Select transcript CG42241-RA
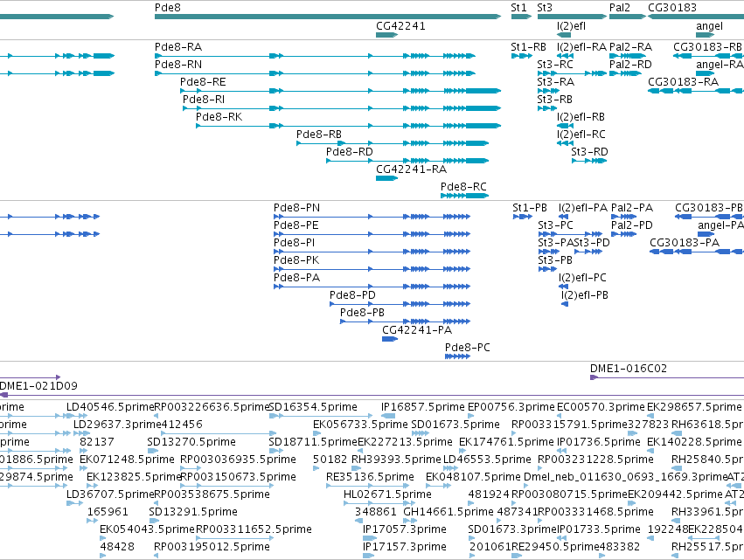Image resolution: width=744 pixels, height=560 pixels. coord(386,178)
